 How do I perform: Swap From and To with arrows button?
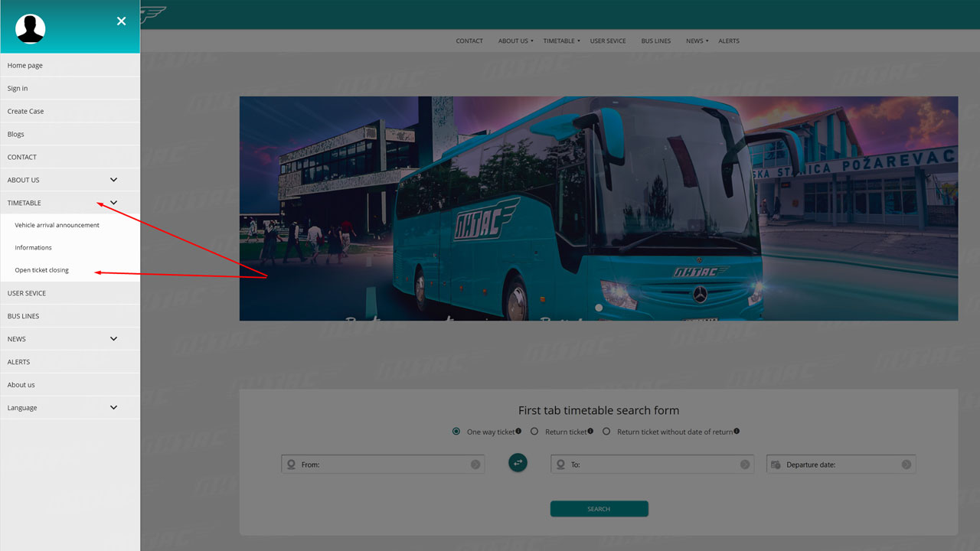tap(518, 462)
